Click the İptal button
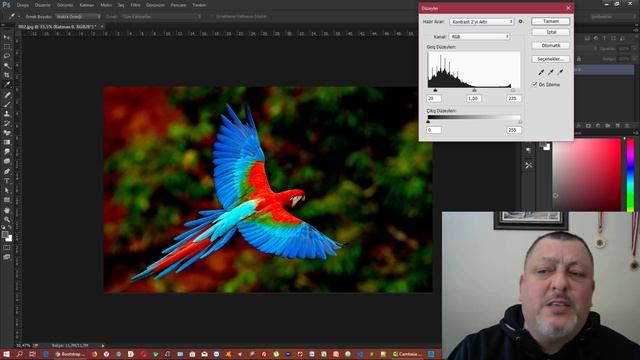640x360 pixels. (x=551, y=32)
